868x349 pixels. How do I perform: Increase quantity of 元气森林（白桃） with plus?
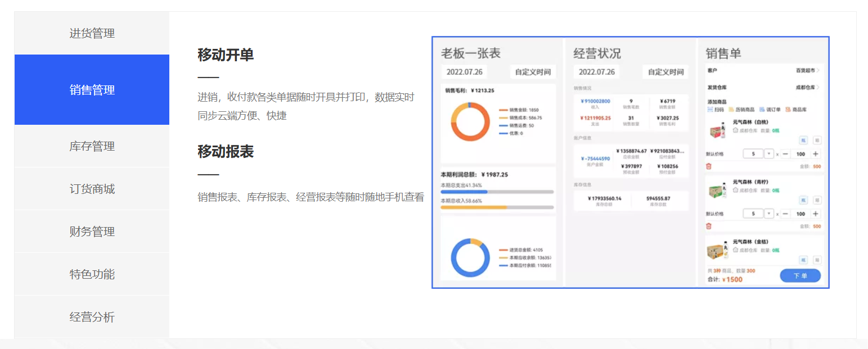pyautogui.click(x=816, y=154)
